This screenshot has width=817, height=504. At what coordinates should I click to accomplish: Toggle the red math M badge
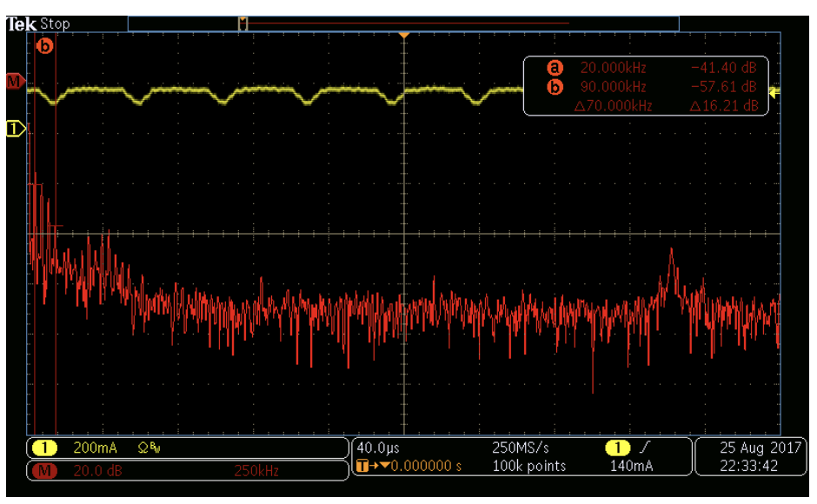(x=44, y=471)
